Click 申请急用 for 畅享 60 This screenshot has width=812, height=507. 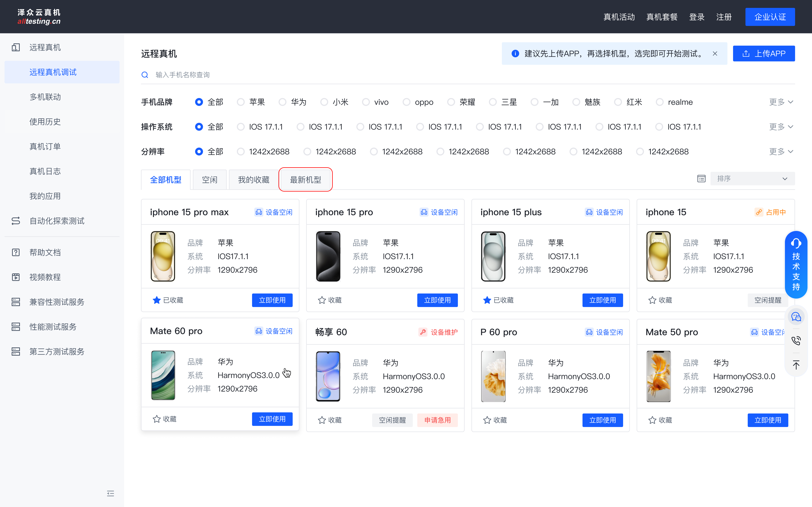pos(437,420)
